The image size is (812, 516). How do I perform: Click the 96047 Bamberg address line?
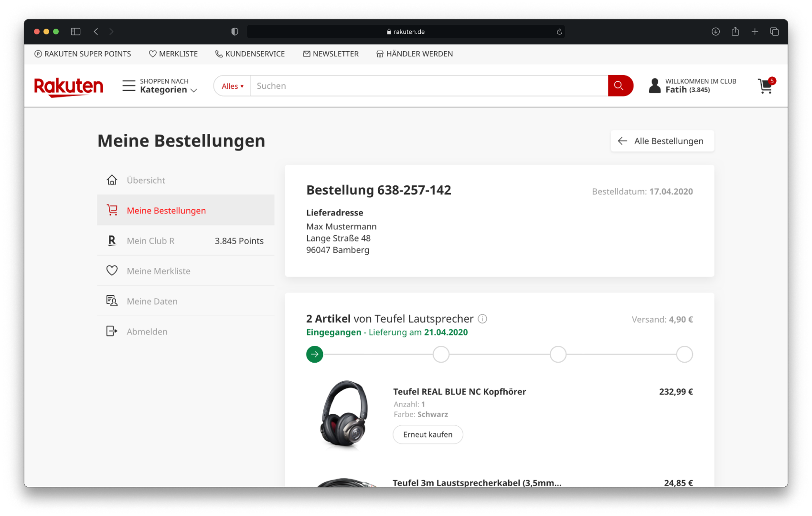[x=338, y=250]
